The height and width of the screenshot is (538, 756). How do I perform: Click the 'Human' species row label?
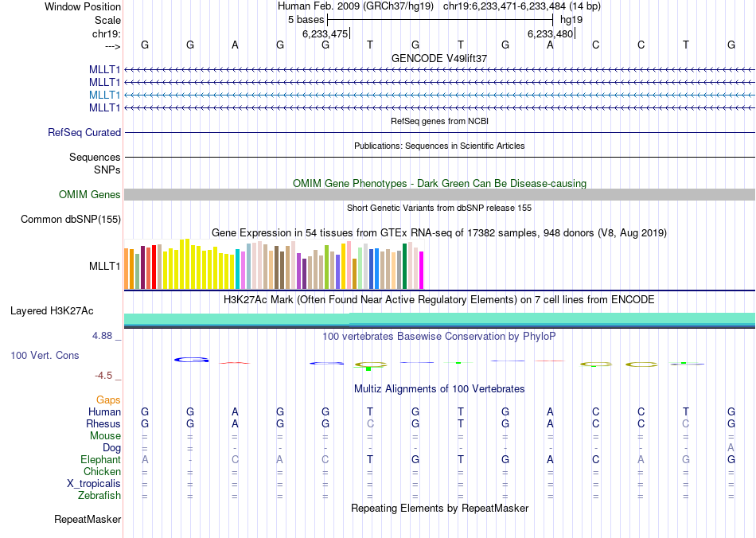point(104,411)
